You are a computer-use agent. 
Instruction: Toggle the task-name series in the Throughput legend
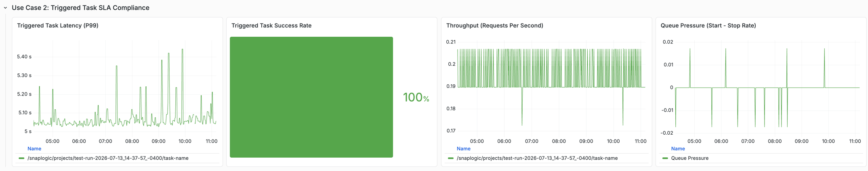tap(537, 158)
